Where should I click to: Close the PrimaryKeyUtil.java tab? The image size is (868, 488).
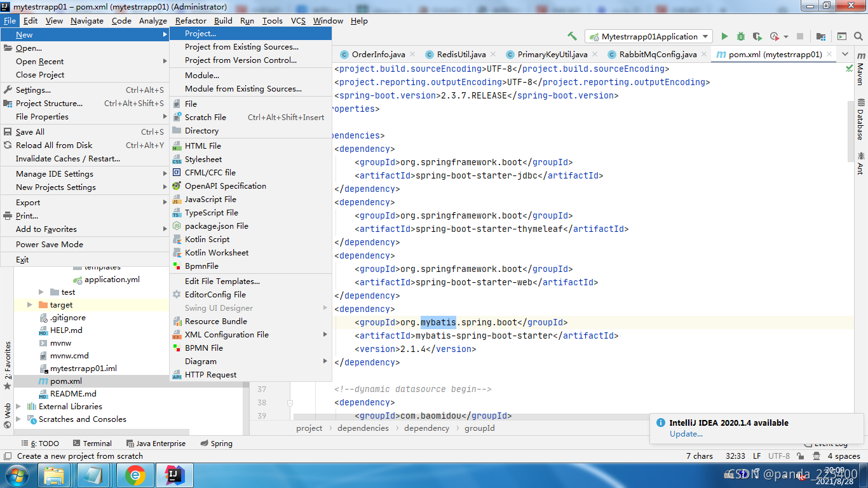(594, 55)
